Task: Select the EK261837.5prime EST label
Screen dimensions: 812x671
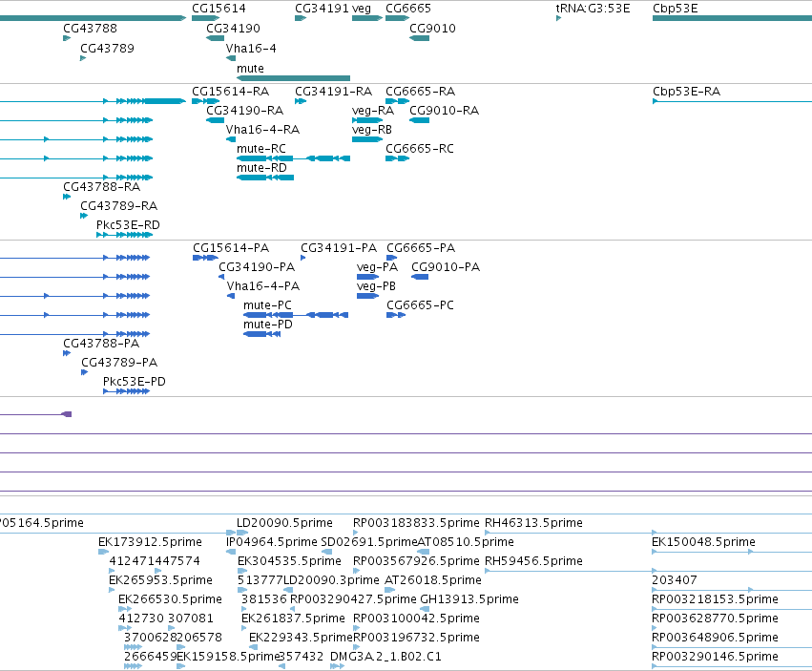Action: [x=293, y=619]
